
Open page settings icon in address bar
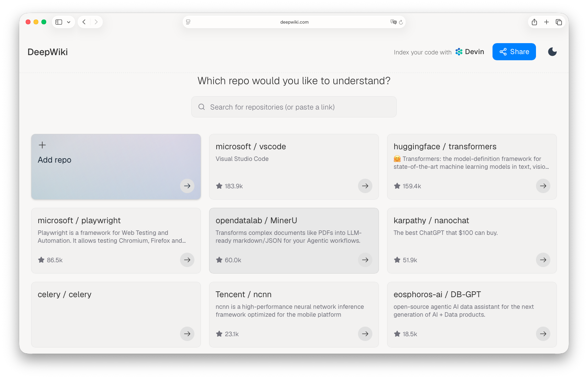[188, 22]
